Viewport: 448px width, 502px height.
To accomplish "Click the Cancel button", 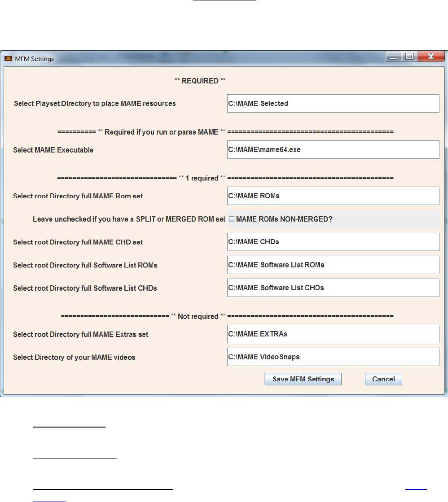I will pos(383,379).
